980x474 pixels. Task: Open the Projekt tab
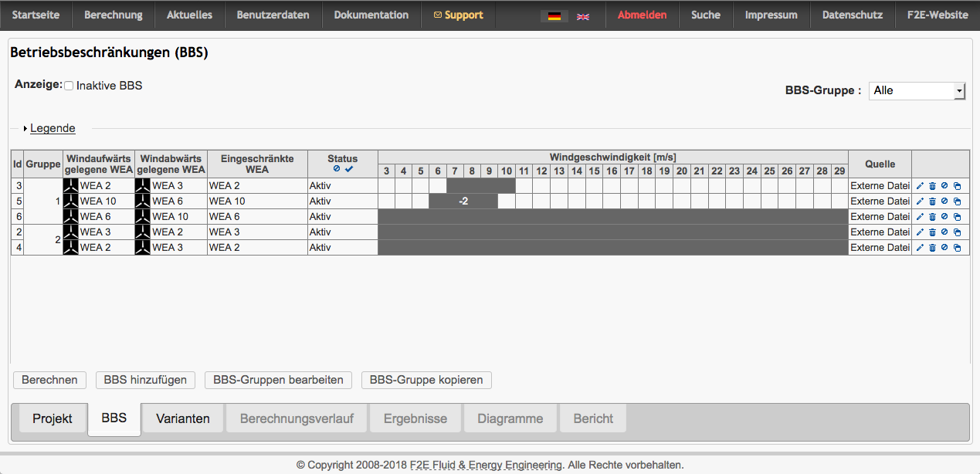tap(51, 418)
